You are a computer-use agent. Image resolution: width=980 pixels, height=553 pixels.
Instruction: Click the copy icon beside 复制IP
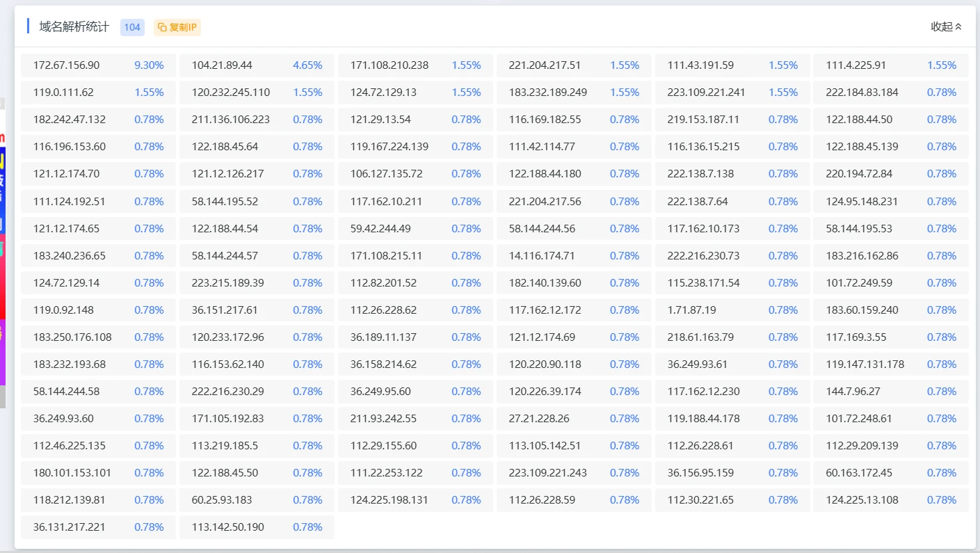tap(162, 27)
